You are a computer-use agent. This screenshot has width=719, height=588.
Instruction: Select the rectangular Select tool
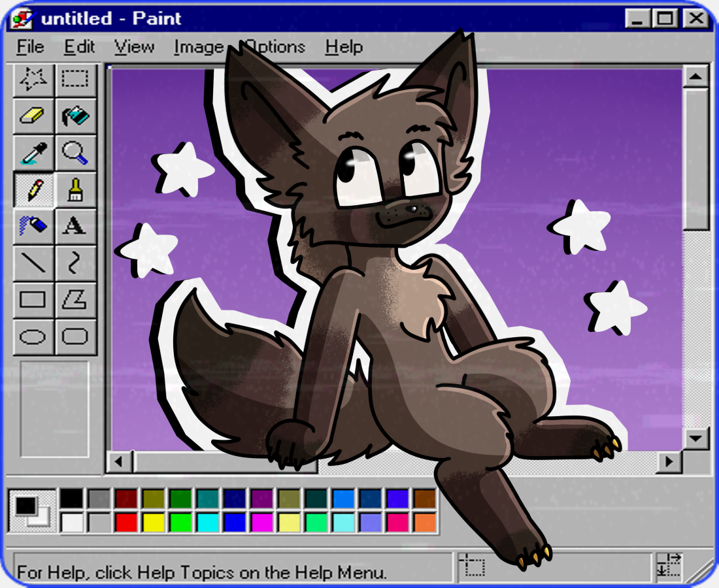click(x=75, y=80)
